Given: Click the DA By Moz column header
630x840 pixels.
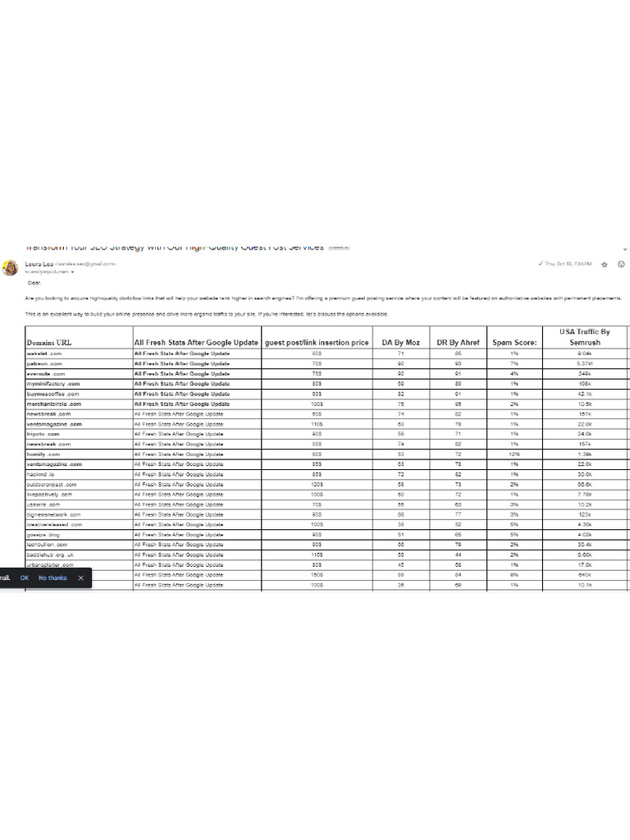Looking at the screenshot, I should tap(400, 337).
